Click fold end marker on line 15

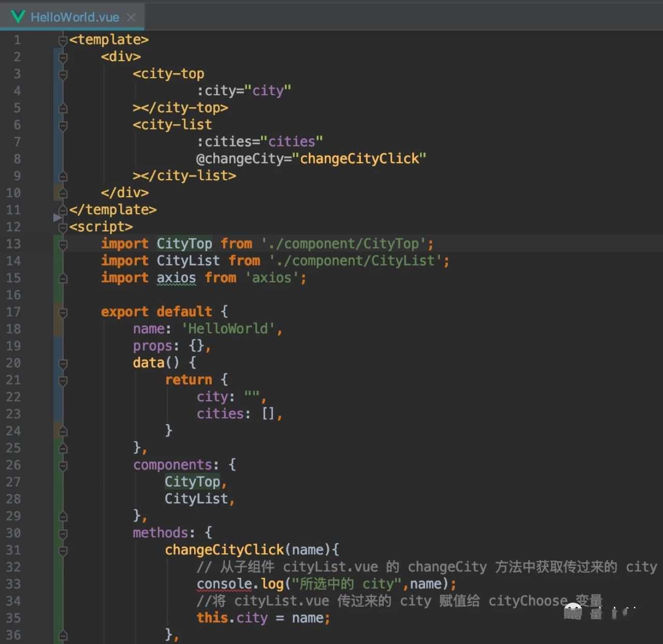(x=63, y=278)
